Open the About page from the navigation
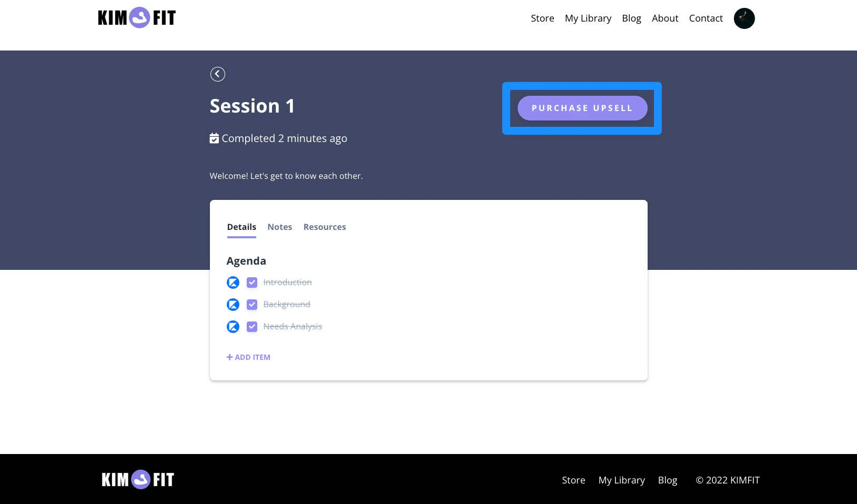This screenshot has height=504, width=857. click(664, 18)
